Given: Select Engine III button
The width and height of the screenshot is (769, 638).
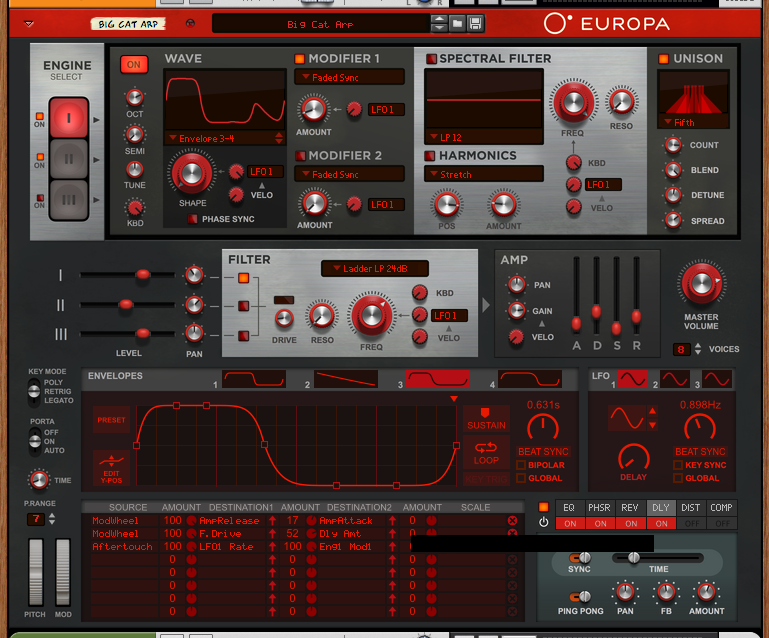Looking at the screenshot, I should click(x=69, y=199).
